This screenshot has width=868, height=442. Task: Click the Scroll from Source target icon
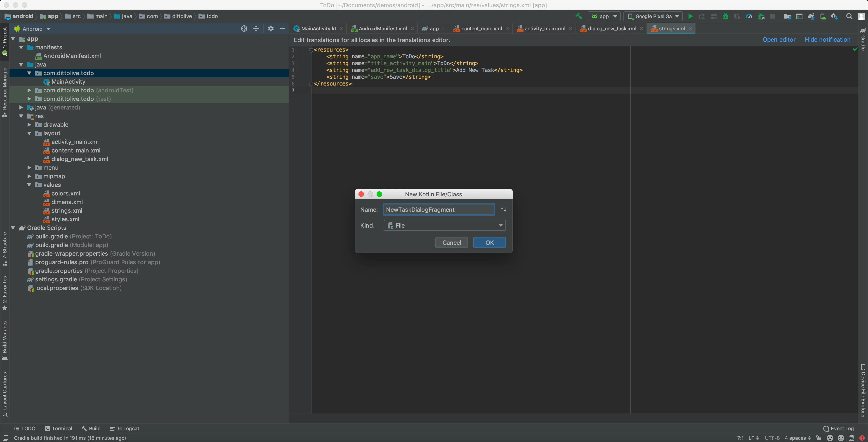point(244,29)
